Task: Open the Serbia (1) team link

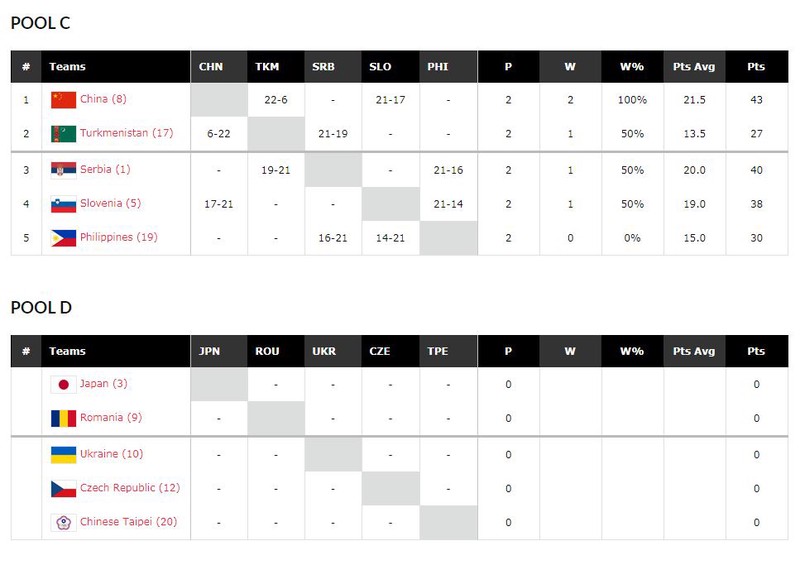Action: click(105, 169)
